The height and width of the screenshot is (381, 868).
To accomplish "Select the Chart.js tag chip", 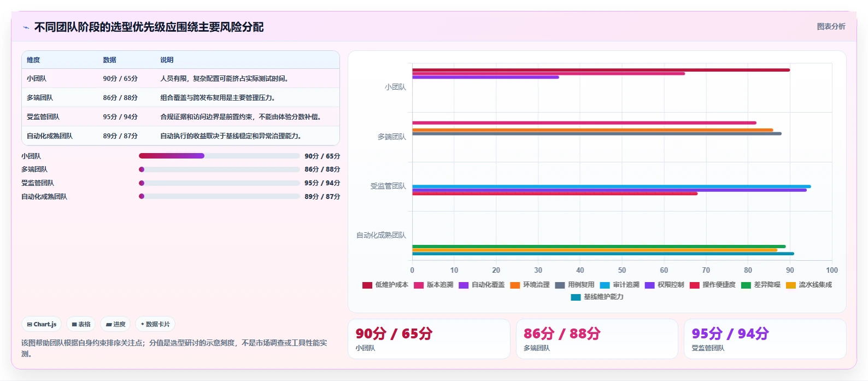I will 42,324.
